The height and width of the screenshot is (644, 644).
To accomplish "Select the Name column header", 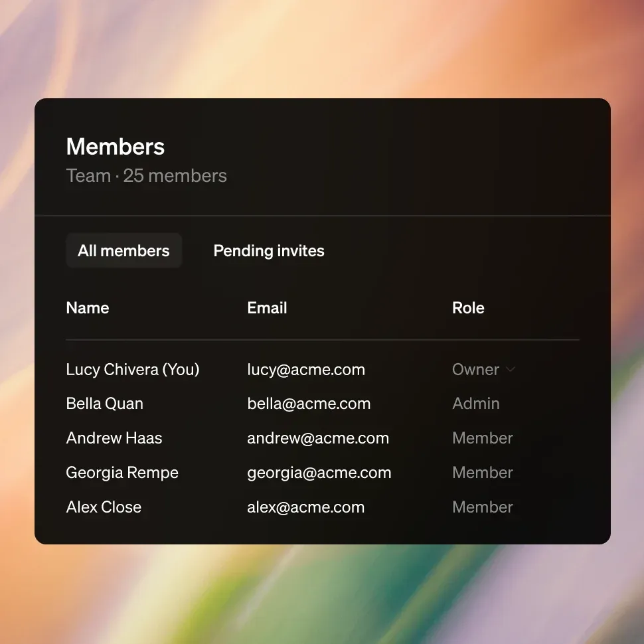I will [88, 307].
